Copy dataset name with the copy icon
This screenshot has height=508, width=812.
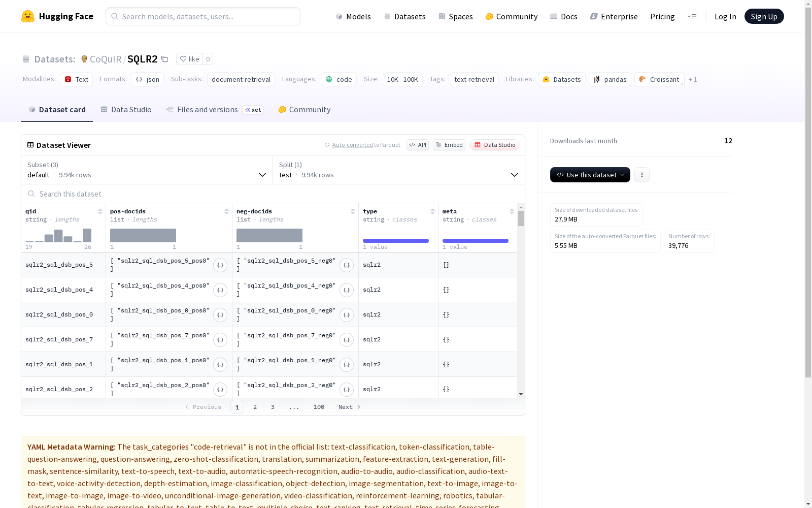pos(164,59)
